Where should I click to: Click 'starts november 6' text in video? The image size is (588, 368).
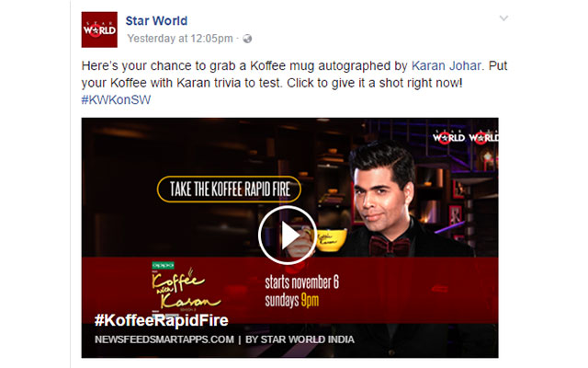302,282
